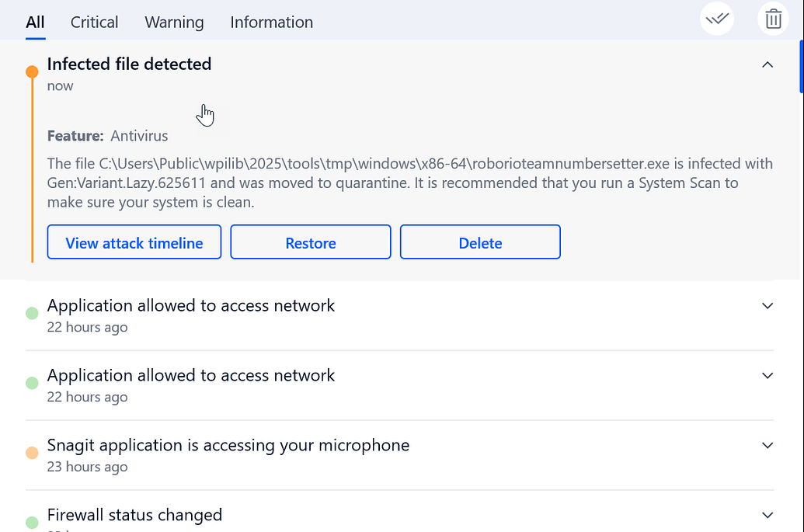Mark all notifications as read
This screenshot has width=804, height=532.
click(x=717, y=19)
